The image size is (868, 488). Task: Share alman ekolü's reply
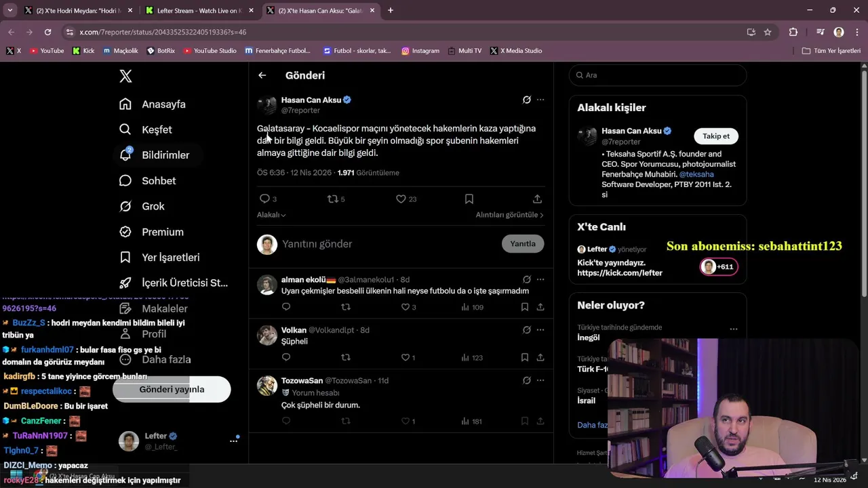point(540,307)
